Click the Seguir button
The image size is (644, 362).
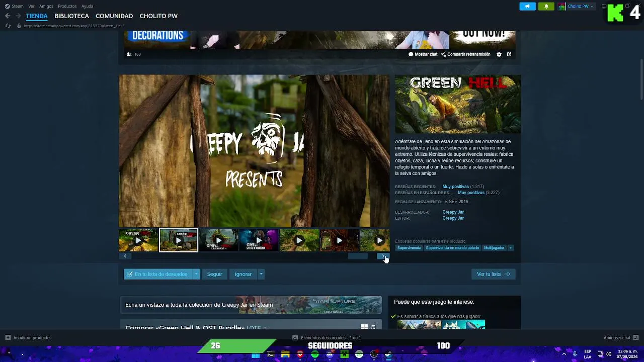(214, 274)
